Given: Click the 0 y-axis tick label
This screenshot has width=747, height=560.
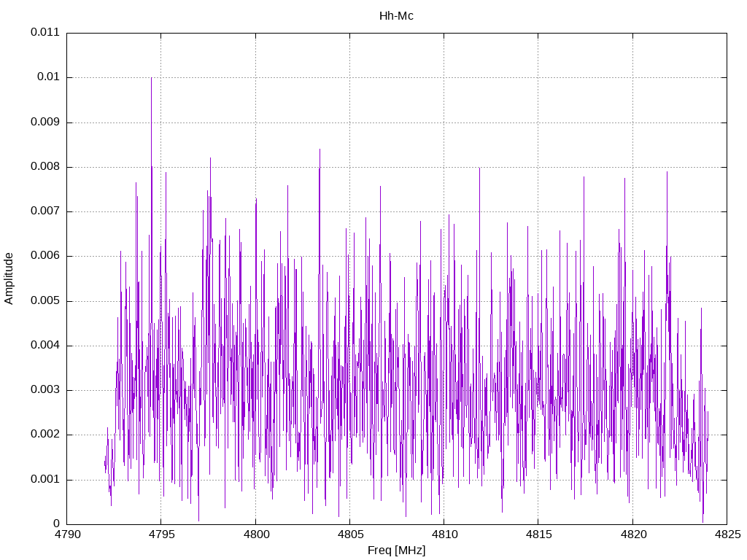Looking at the screenshot, I should click(x=57, y=524).
